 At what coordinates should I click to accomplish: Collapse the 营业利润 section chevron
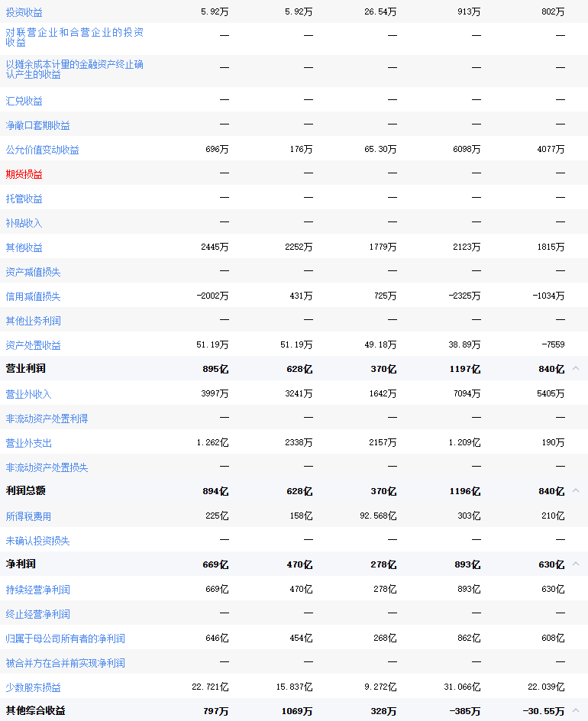(576, 369)
